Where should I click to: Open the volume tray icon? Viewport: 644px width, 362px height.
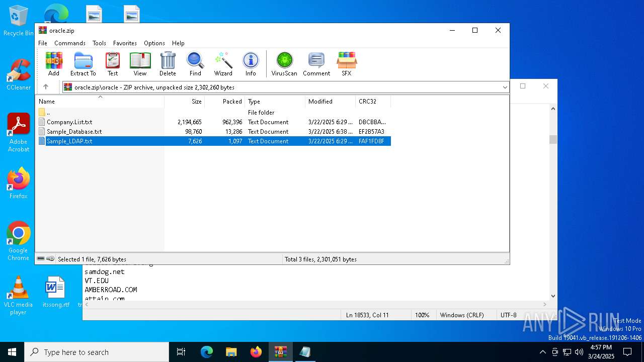coord(579,352)
